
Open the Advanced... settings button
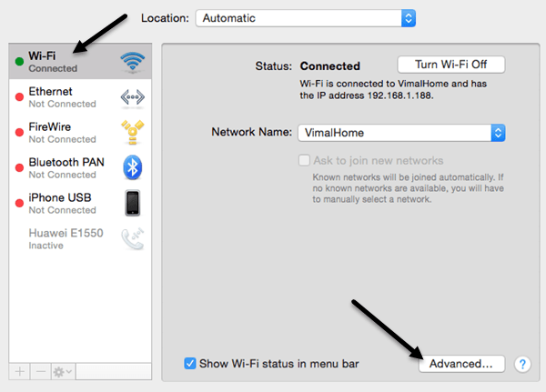[x=461, y=364]
